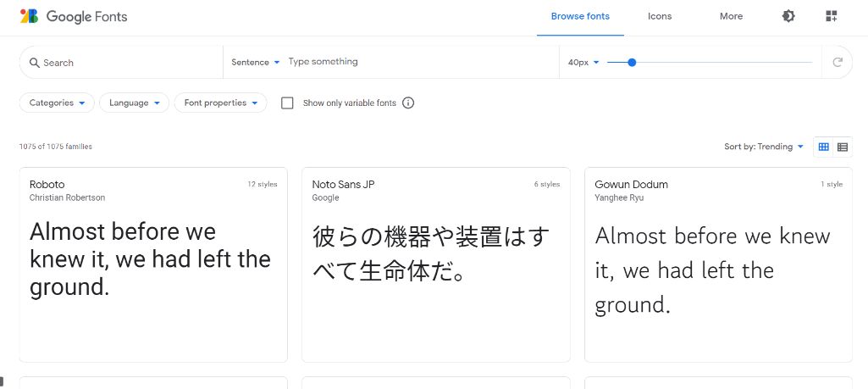Image resolution: width=868 pixels, height=389 pixels.
Task: Click the Google Fonts title link
Action: click(x=86, y=17)
